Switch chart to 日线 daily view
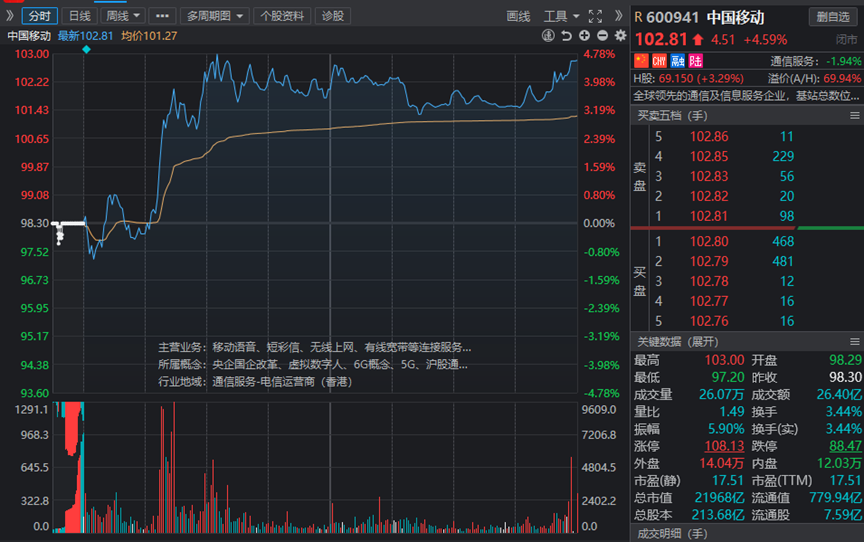This screenshot has height=542, width=864. point(79,16)
